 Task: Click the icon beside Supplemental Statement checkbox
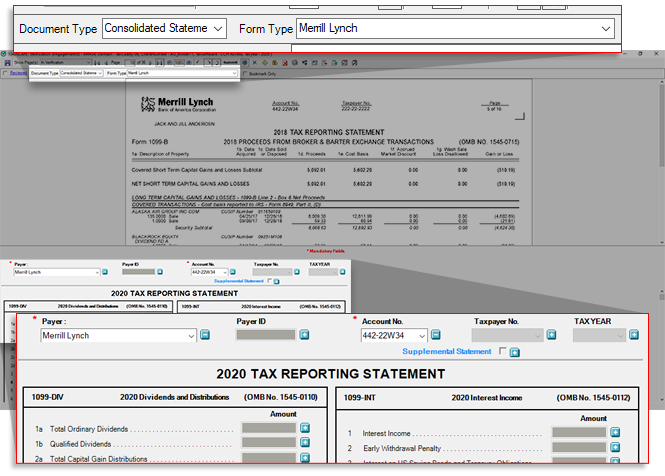514,352
